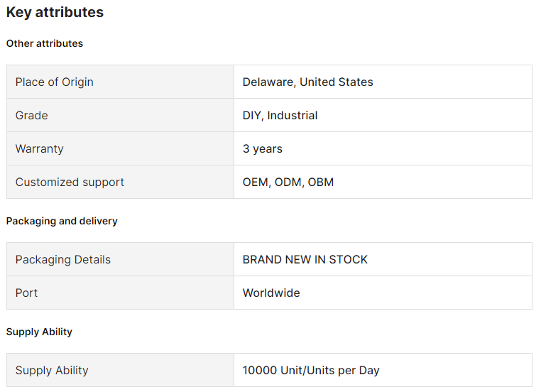The height and width of the screenshot is (392, 541).
Task: Click the bold Supply Ability section title
Action: (x=39, y=332)
